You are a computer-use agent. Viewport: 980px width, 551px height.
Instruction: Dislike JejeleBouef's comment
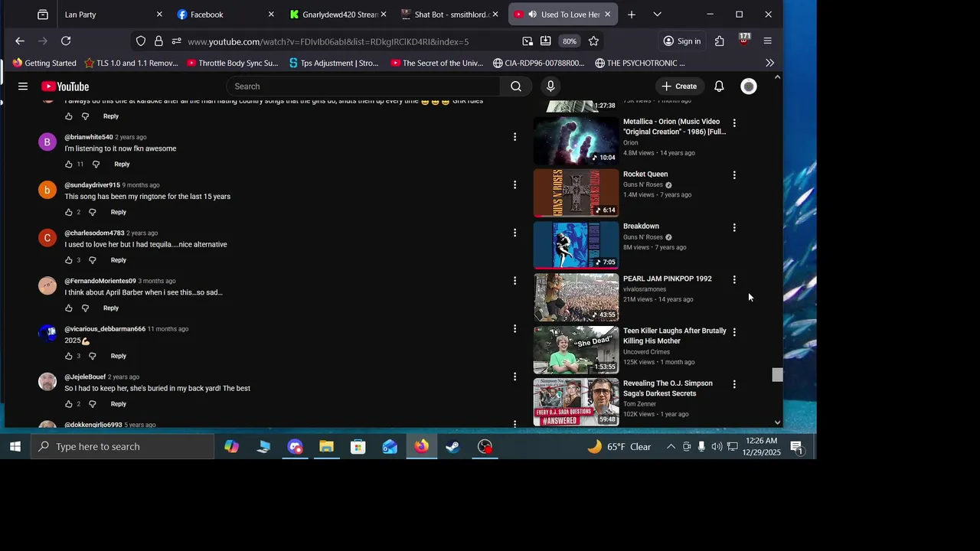(x=93, y=404)
